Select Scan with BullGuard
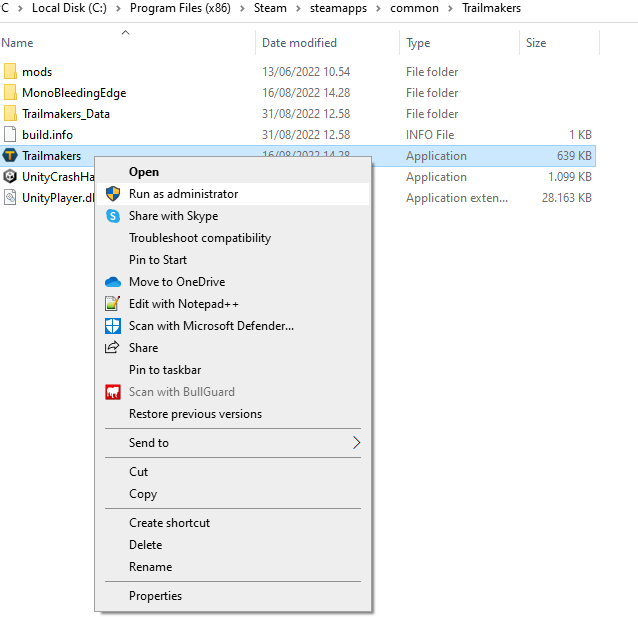The height and width of the screenshot is (617, 638). (233, 392)
